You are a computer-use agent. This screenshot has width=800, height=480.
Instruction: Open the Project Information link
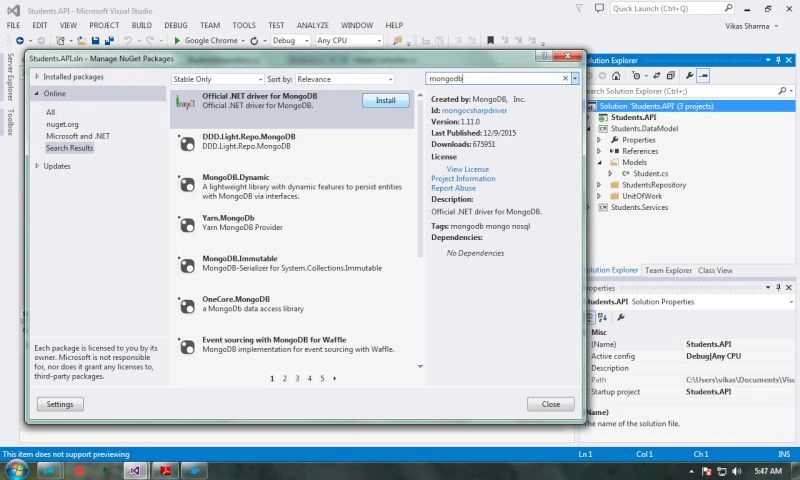(x=463, y=179)
